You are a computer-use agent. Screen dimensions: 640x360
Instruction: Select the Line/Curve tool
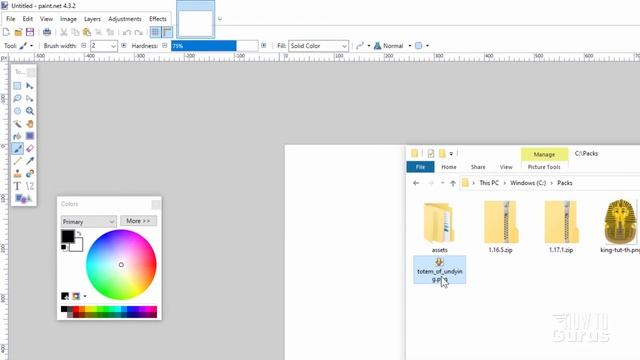point(30,186)
